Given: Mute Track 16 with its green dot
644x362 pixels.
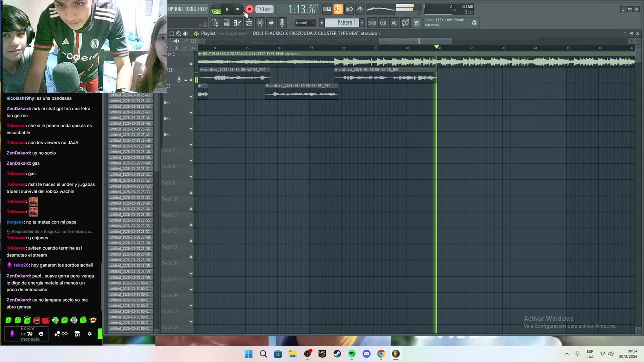Looking at the screenshot, I should coord(191,306).
